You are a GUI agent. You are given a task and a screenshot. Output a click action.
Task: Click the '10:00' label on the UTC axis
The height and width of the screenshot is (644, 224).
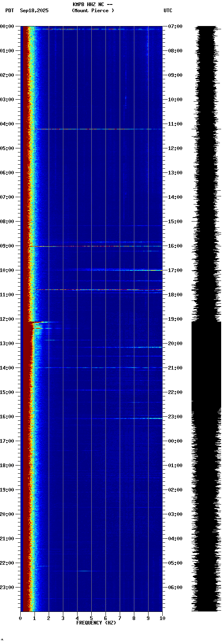(x=175, y=100)
